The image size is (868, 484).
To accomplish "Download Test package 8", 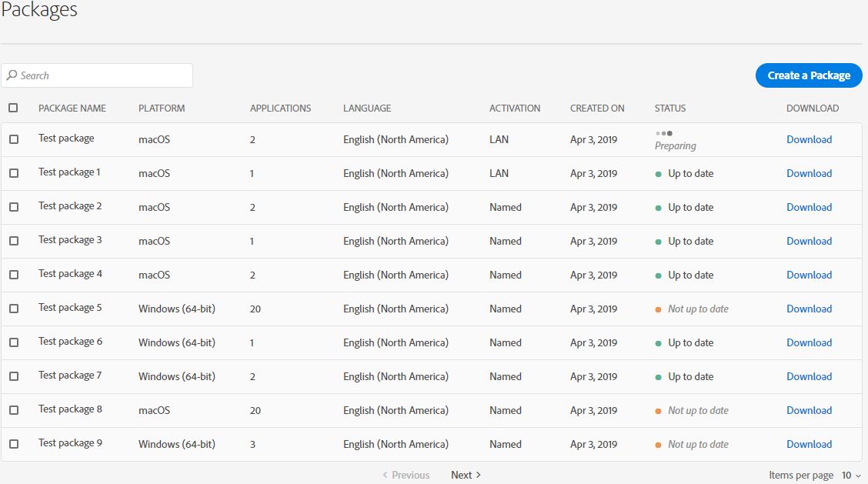I will click(x=809, y=410).
